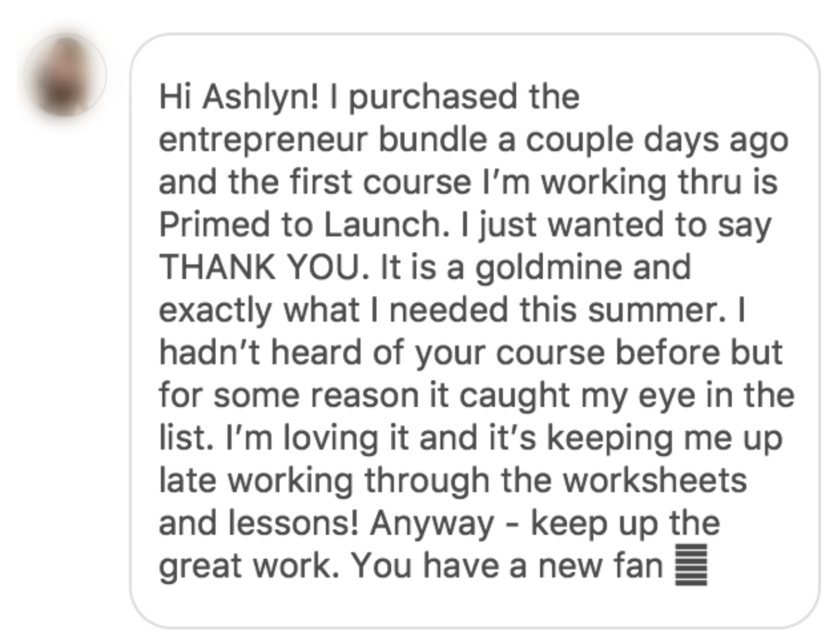Click the words 'this summer' in message
Image resolution: width=840 pixels, height=641 pixels.
pyautogui.click(x=620, y=310)
